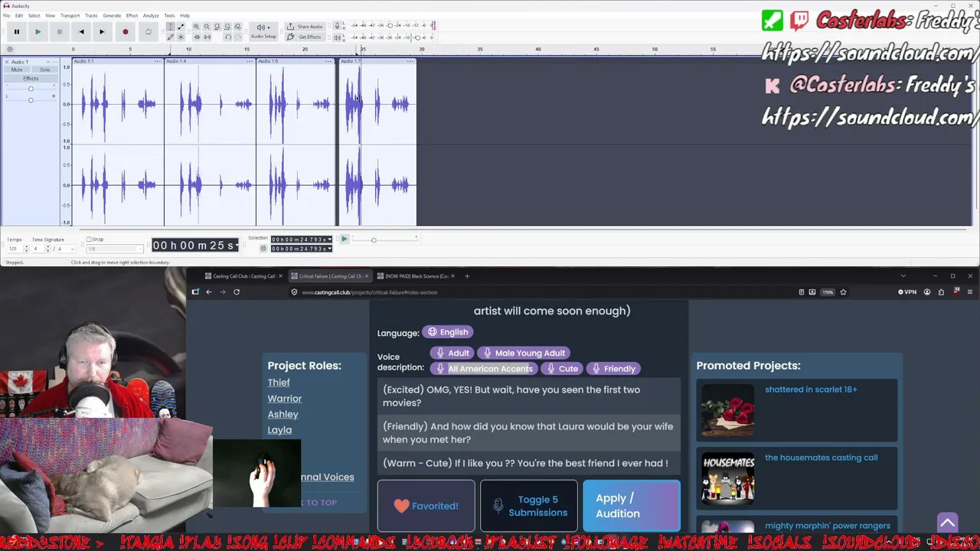Open the Warrior role link
Image resolution: width=980 pixels, height=551 pixels.
[285, 399]
